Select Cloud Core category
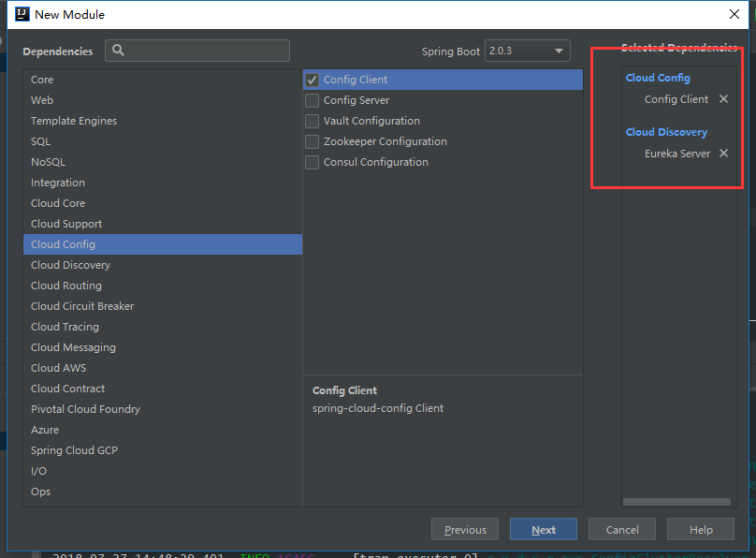Screen dimensions: 756x558 [x=163, y=203]
